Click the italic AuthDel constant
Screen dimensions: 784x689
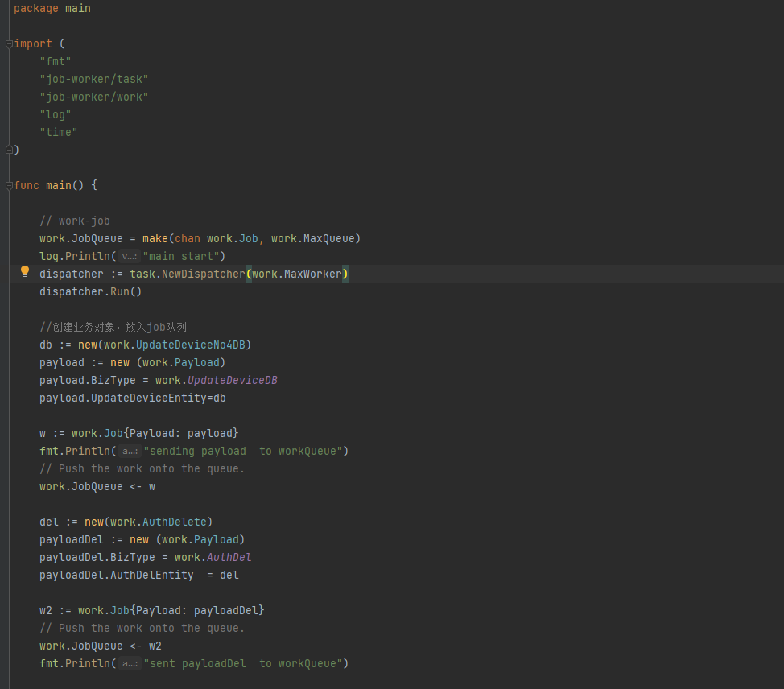(x=229, y=558)
